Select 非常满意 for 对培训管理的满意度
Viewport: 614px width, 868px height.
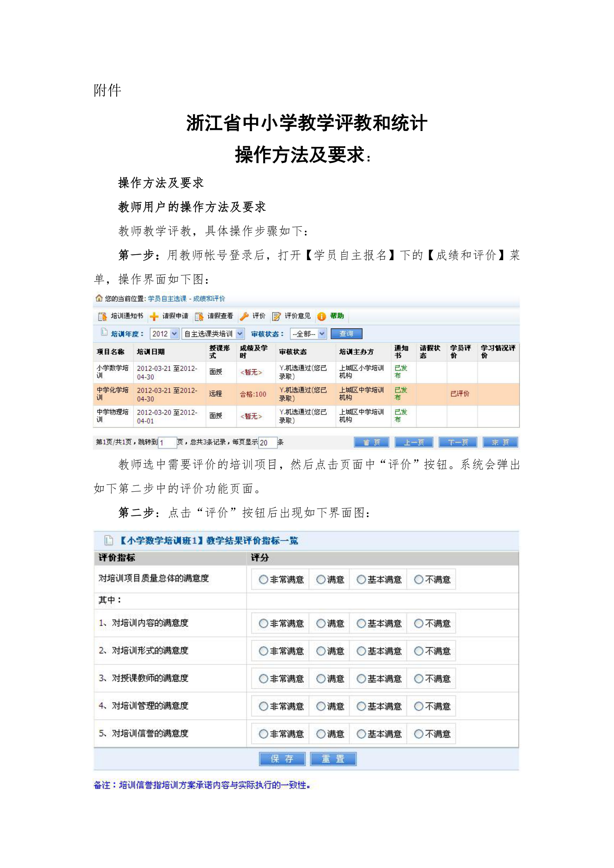pyautogui.click(x=263, y=706)
